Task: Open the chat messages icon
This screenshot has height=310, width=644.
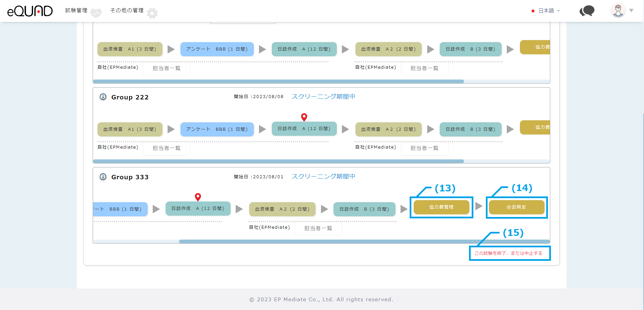Action: tap(587, 11)
